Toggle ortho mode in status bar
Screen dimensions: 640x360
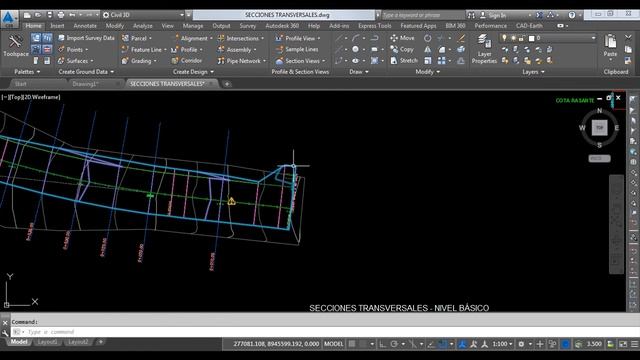click(x=382, y=344)
